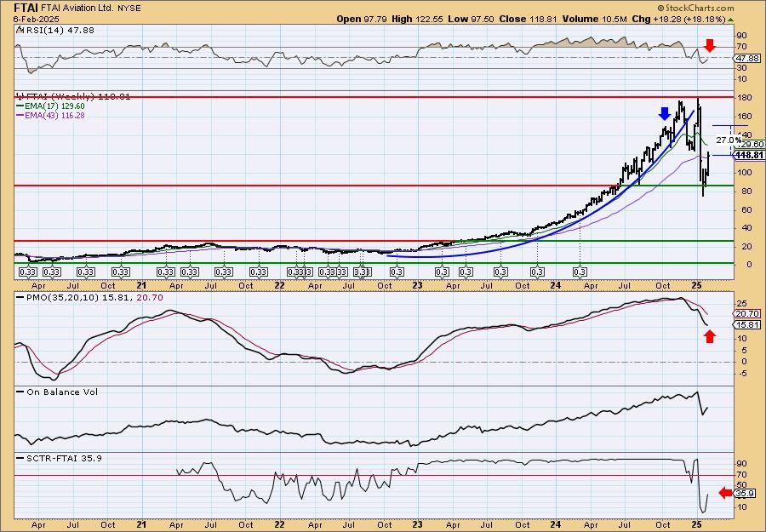
Task: Click the Low 97.50 value
Action: (471, 19)
